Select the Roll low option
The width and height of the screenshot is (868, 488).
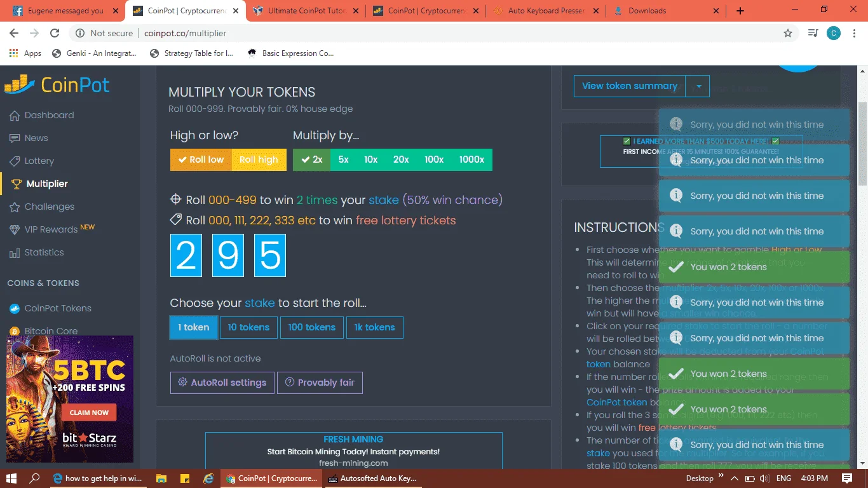point(201,159)
